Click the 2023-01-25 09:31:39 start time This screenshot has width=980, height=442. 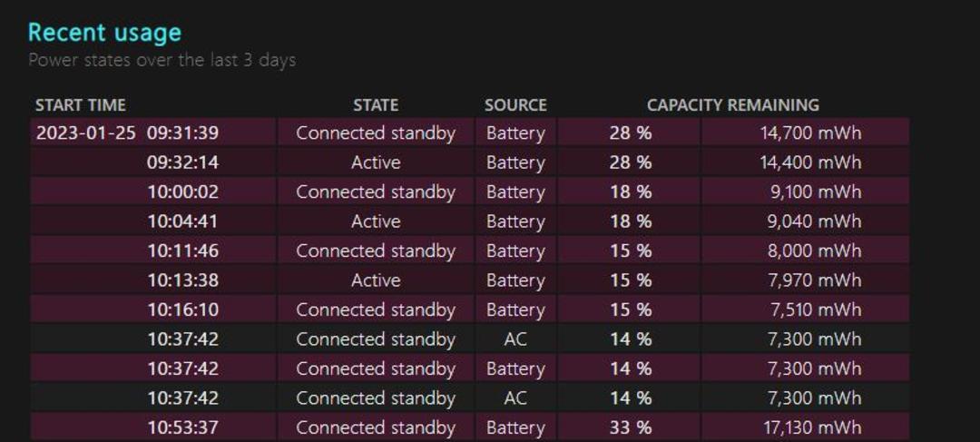coord(128,133)
